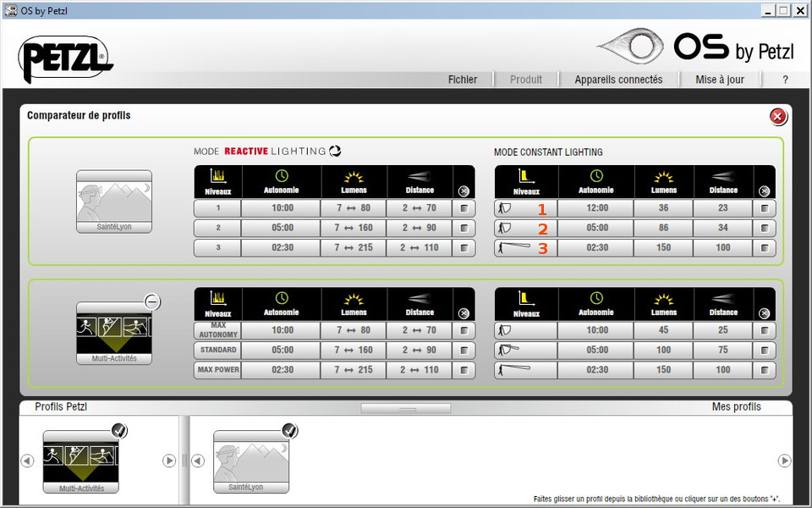The image size is (812, 508).
Task: Click 12:00 autonomie value in constant table
Action: [596, 208]
